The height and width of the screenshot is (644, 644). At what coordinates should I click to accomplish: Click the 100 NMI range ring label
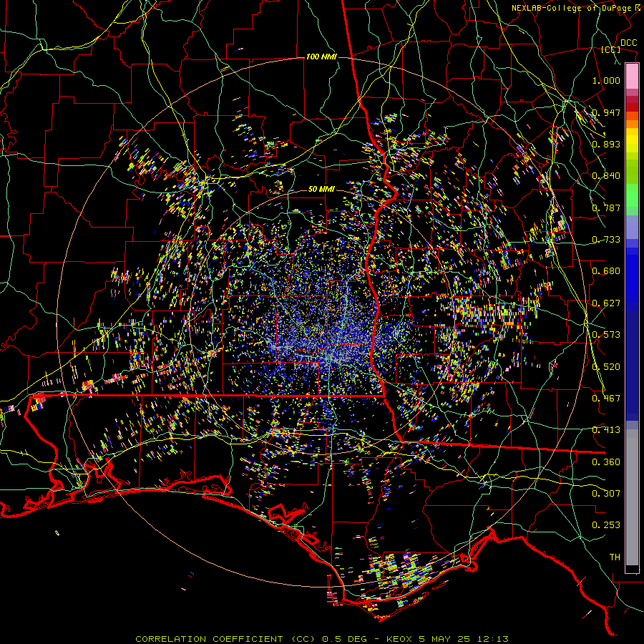[321, 57]
